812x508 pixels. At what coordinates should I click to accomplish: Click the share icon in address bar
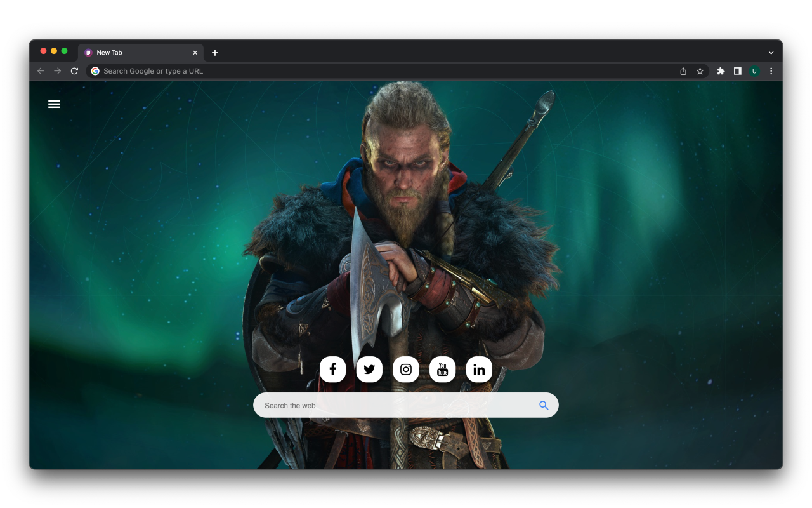pyautogui.click(x=683, y=71)
